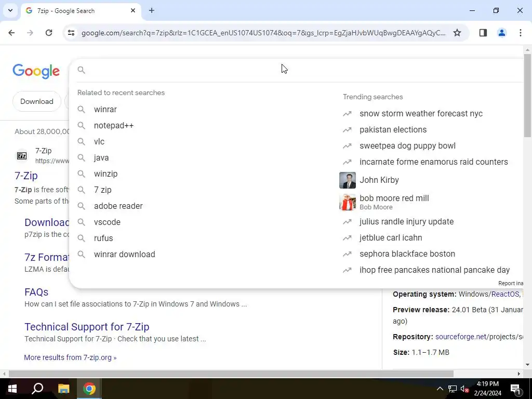
Task: Open the Chrome side panel
Action: 483,33
